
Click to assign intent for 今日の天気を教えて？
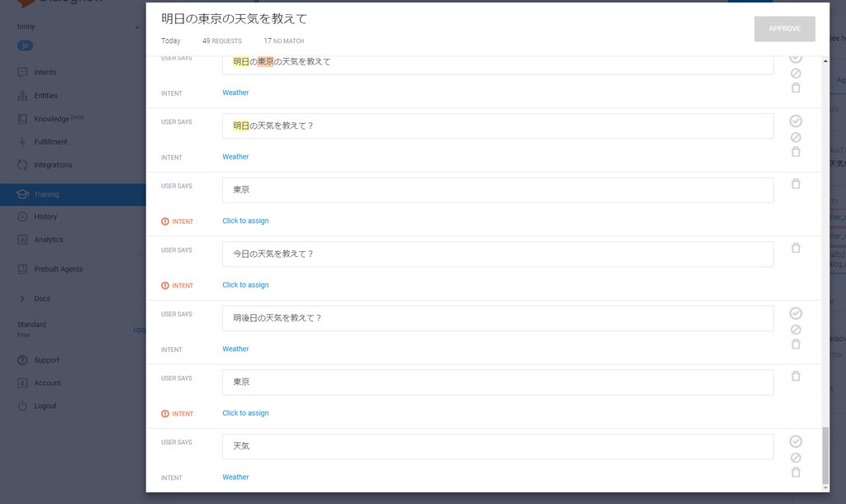(245, 285)
